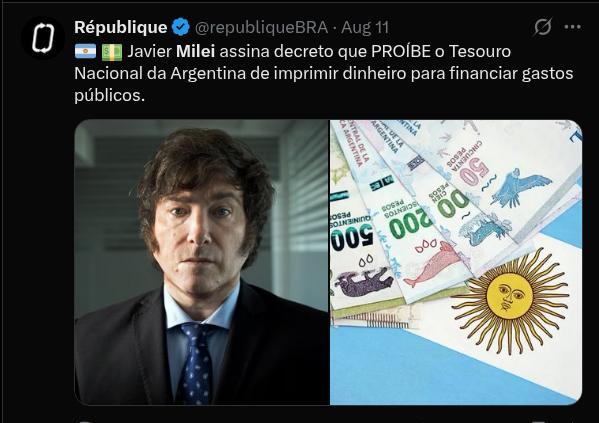Click the Aug 11 timestamp
The width and height of the screenshot is (599, 423).
point(365,28)
